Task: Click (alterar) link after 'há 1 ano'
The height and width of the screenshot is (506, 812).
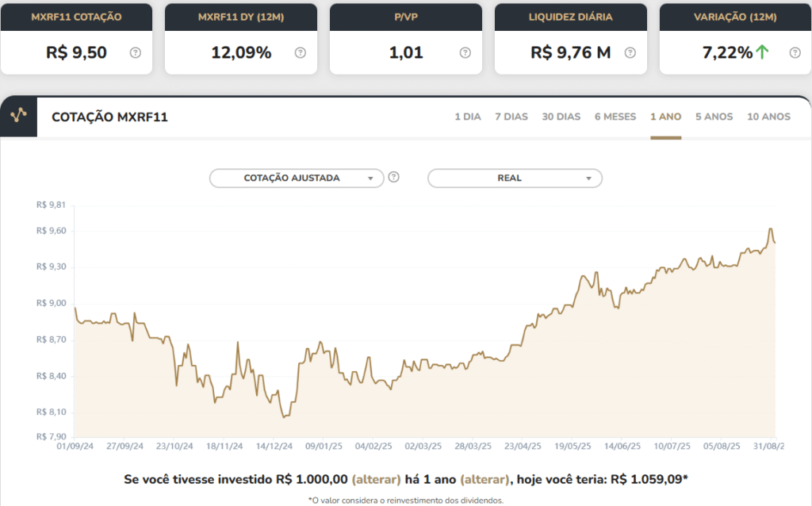Action: point(484,479)
